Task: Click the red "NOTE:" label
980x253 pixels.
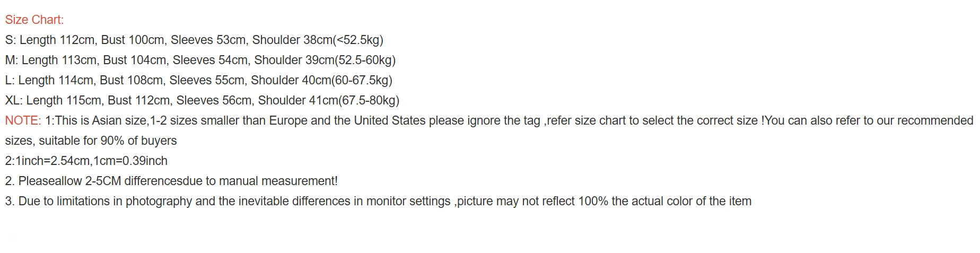Action: pos(23,121)
